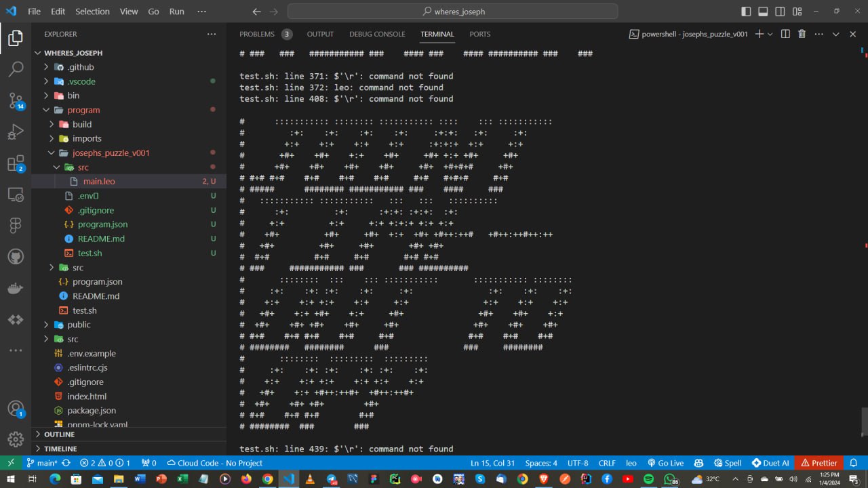Show additional views ellipsis in activity bar

pos(15,350)
